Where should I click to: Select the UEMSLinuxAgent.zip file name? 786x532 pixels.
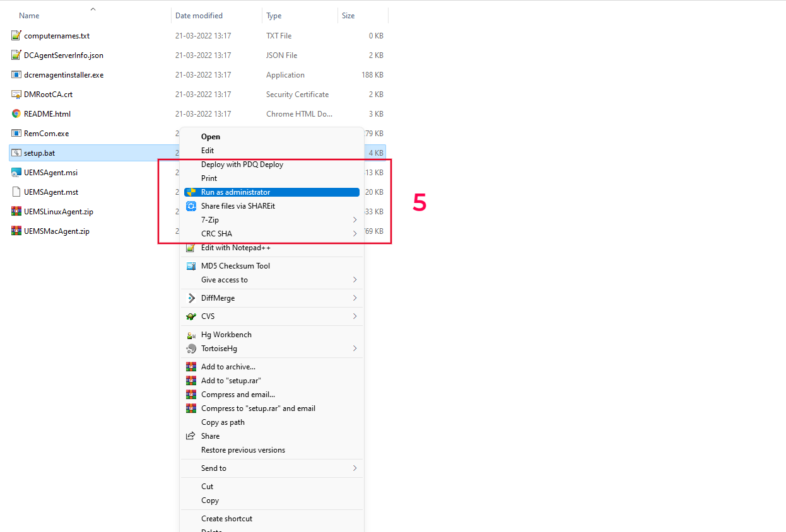point(59,212)
